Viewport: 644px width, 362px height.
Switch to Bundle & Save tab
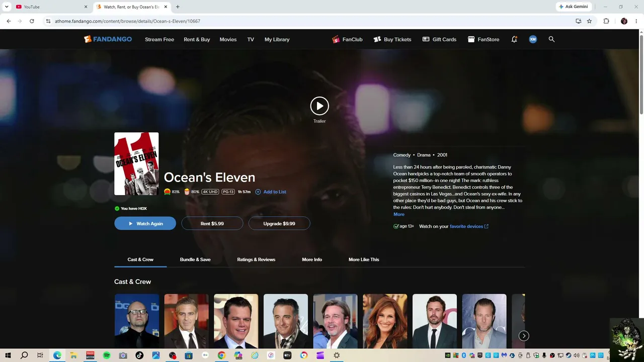pos(195,259)
